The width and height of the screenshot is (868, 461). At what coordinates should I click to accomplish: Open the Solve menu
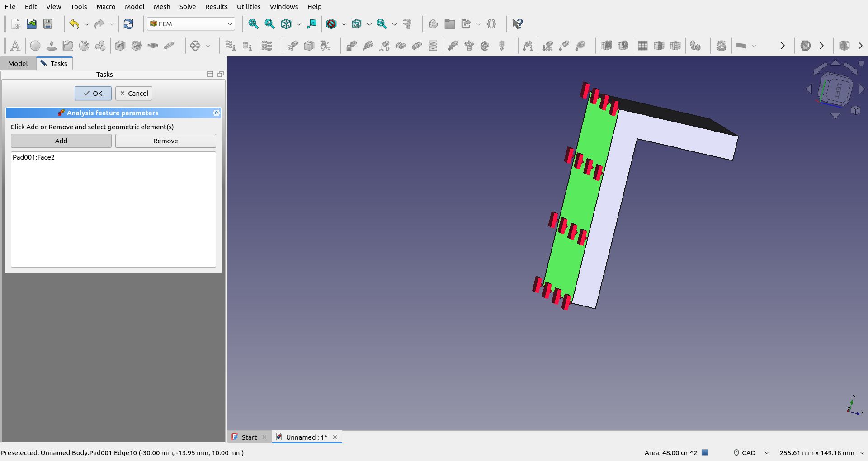[187, 7]
